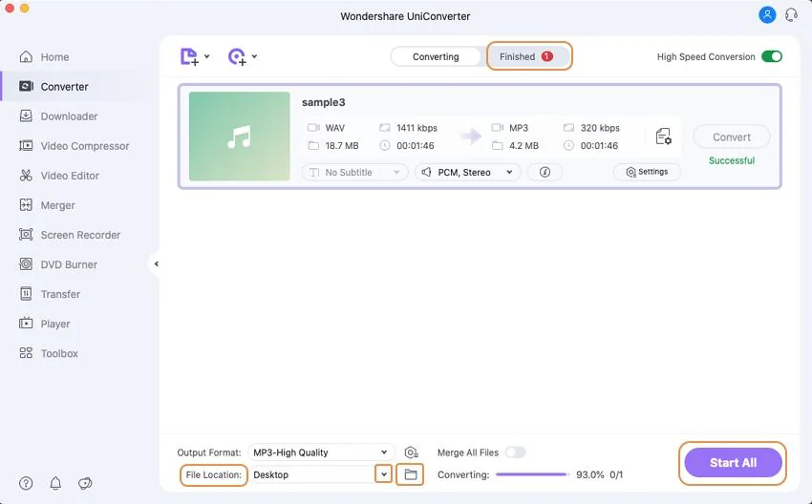Select Video Editor in the sidebar
This screenshot has height=504, width=812.
click(x=70, y=176)
